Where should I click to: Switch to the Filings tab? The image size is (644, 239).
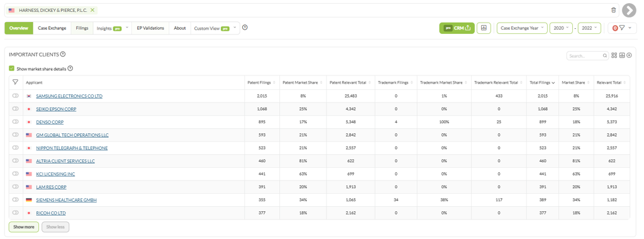point(82,28)
